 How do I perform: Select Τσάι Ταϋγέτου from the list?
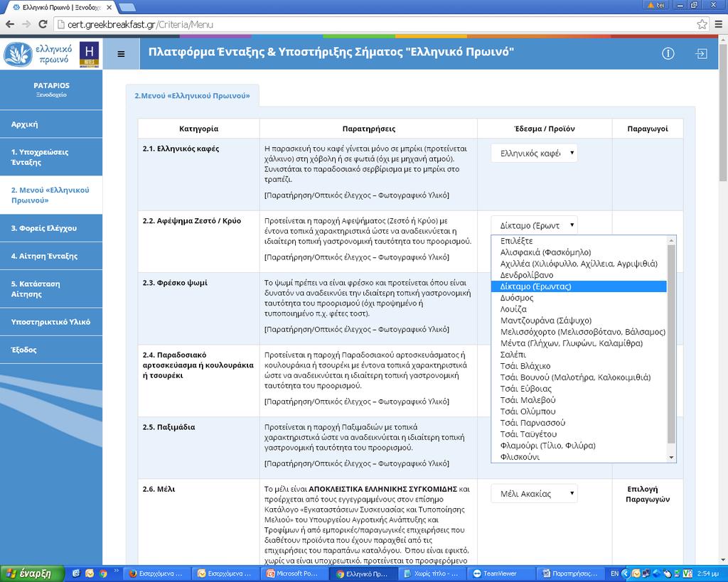(579, 434)
